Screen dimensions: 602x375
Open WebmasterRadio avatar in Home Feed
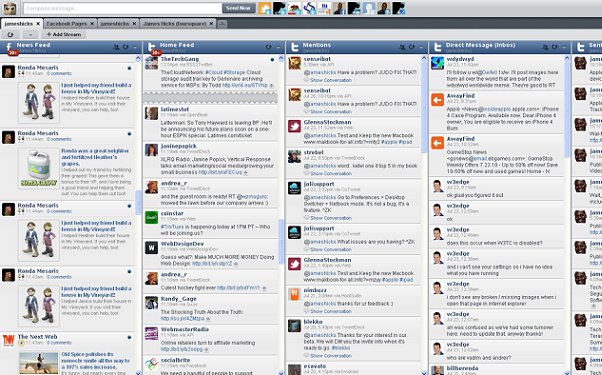tap(151, 333)
